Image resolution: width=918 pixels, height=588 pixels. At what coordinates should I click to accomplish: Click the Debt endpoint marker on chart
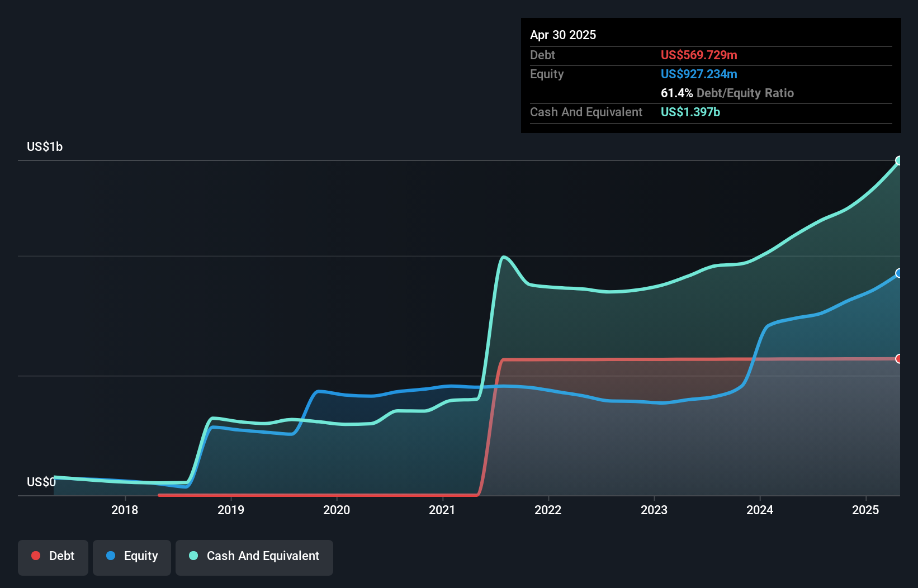[x=899, y=359]
